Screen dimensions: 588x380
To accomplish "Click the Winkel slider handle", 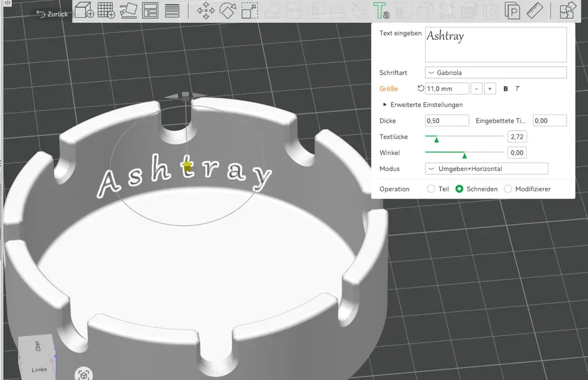I will [x=465, y=156].
